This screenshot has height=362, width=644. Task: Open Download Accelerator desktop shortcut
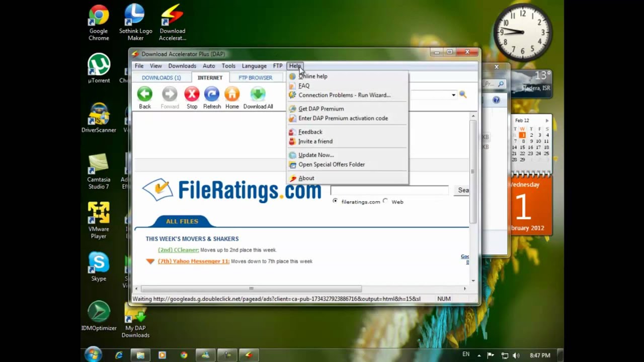[172, 23]
